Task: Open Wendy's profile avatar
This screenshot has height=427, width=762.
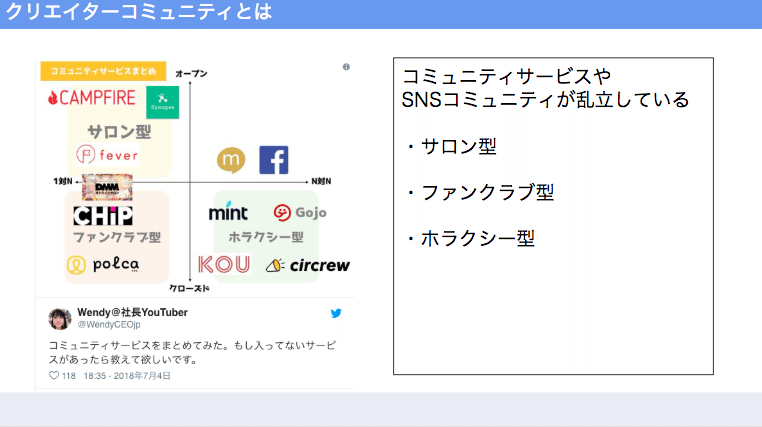Action: click(x=60, y=319)
